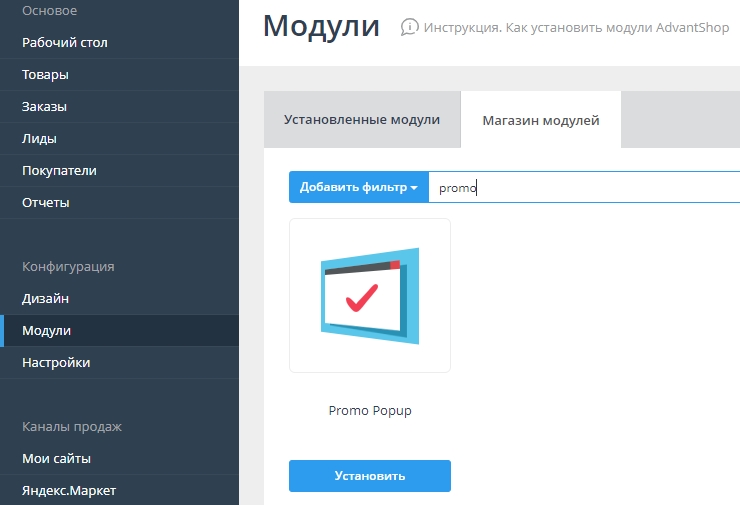Click Модули in the sidebar
740x505 pixels.
click(47, 331)
